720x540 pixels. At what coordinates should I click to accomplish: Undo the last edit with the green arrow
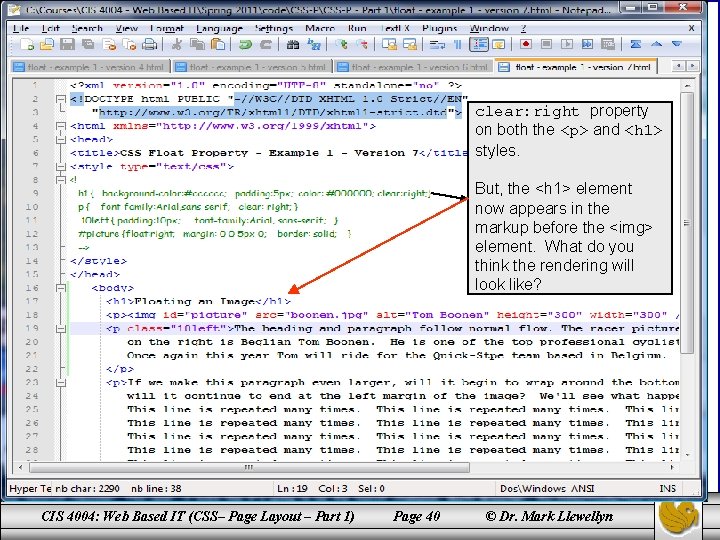[245, 44]
